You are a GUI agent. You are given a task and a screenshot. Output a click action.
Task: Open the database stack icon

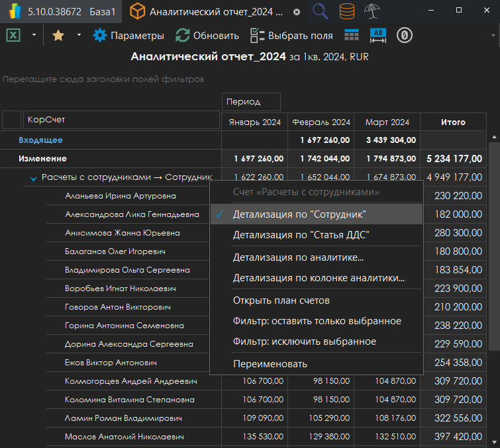(x=346, y=11)
